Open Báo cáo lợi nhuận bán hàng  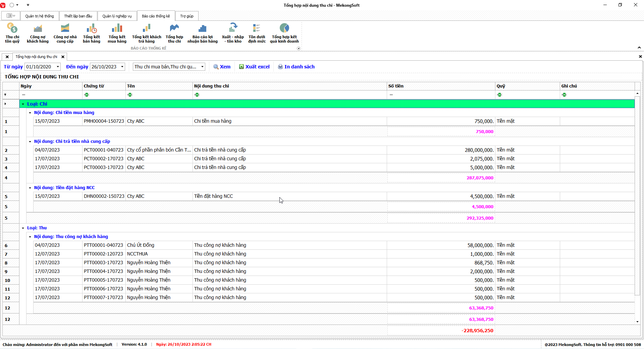point(202,33)
